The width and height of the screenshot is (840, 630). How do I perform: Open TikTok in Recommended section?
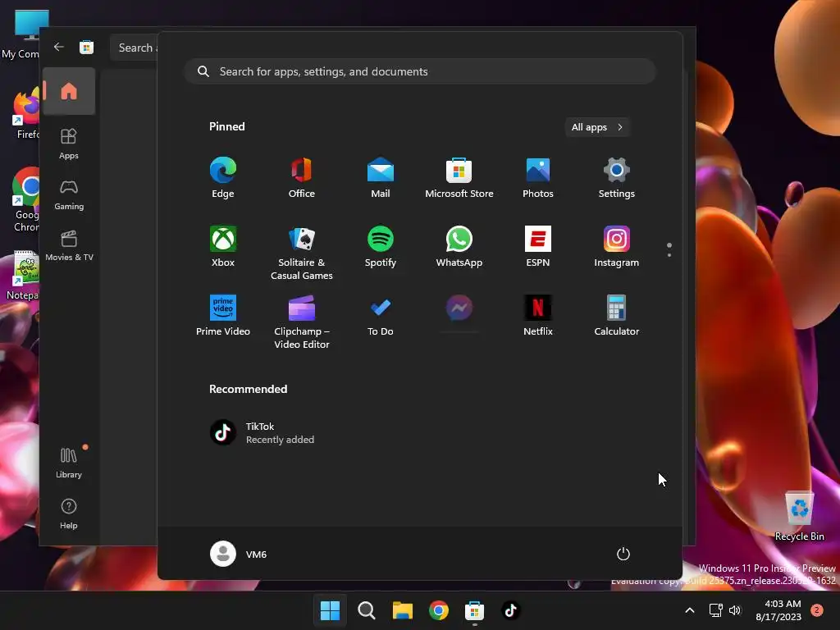click(x=262, y=432)
